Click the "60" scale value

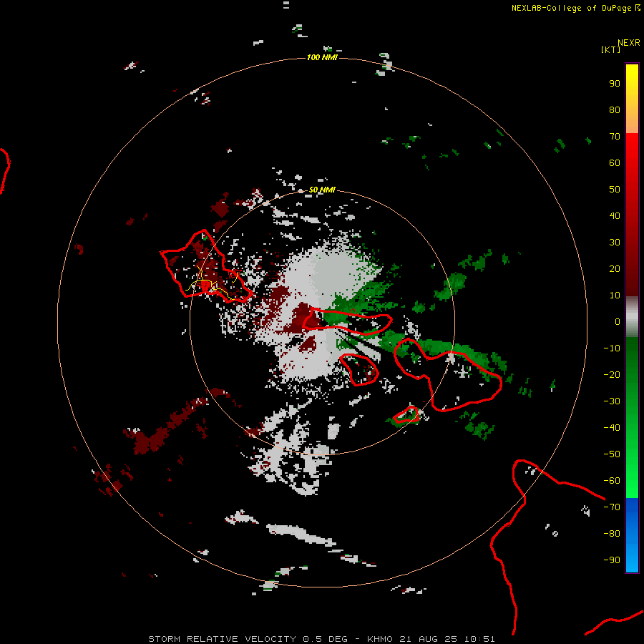click(615, 163)
